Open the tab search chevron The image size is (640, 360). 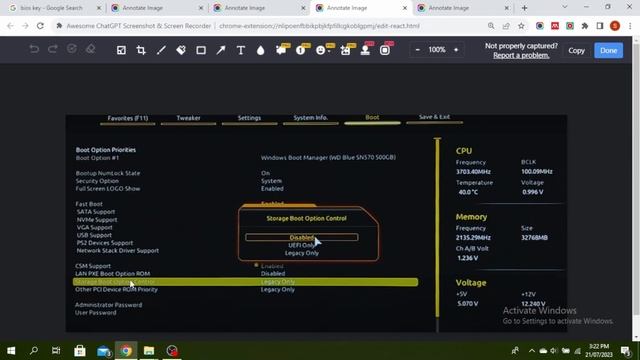[564, 7]
